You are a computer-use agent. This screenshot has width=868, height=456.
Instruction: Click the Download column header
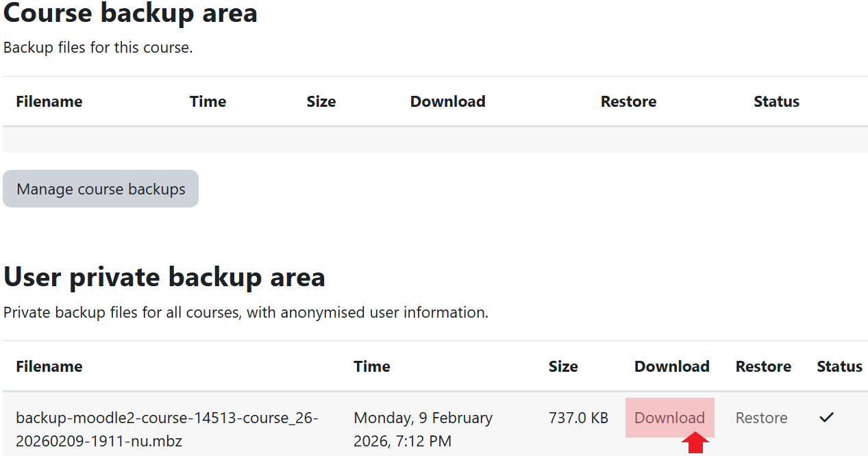click(671, 366)
